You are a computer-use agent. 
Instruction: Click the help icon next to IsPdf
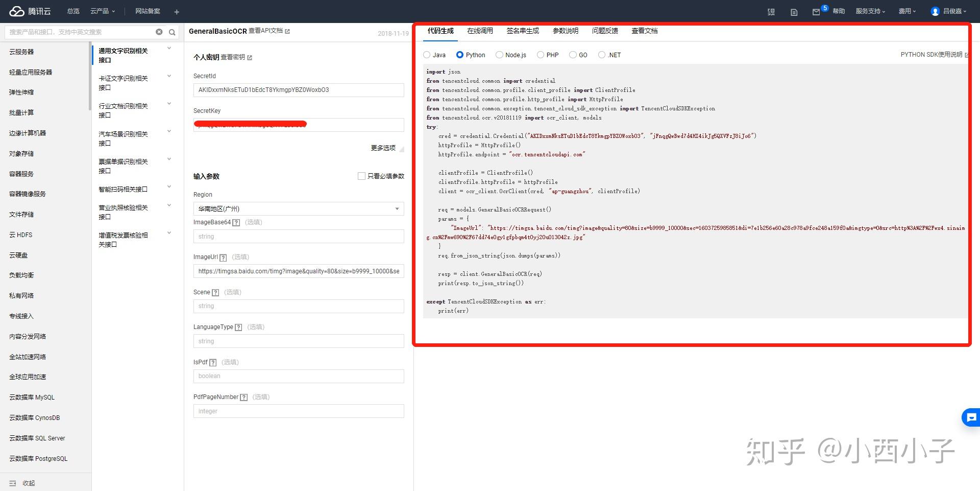213,362
